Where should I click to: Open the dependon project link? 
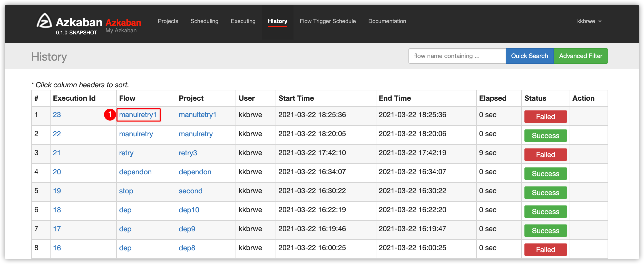[195, 172]
